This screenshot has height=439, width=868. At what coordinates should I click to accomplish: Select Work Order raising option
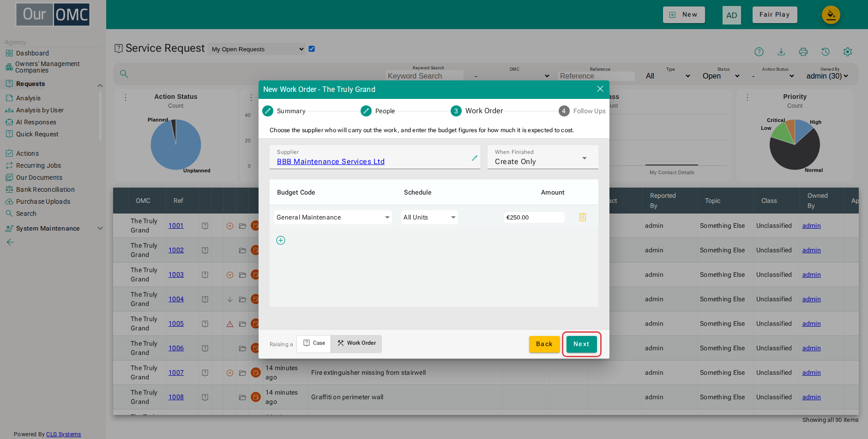(x=356, y=343)
